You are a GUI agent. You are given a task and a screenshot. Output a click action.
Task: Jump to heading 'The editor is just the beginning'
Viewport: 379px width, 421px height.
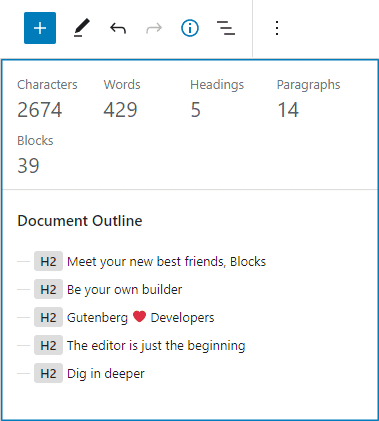tap(156, 346)
